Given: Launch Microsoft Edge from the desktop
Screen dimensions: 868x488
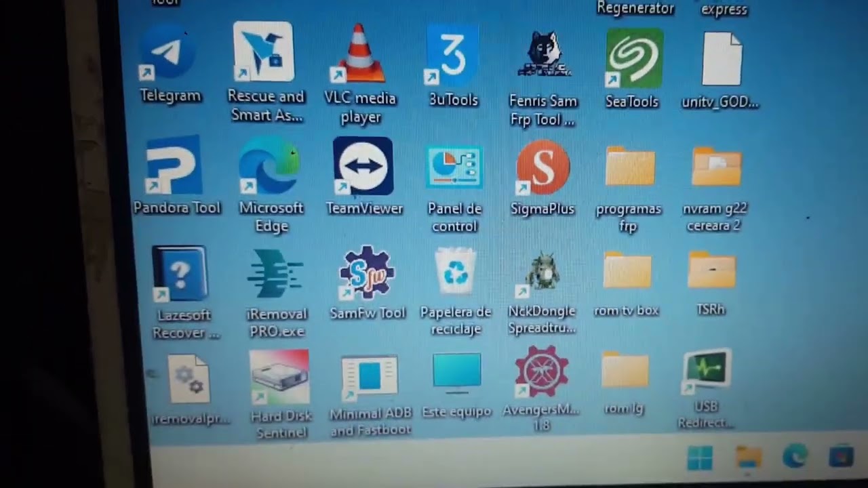Looking at the screenshot, I should pyautogui.click(x=269, y=165).
